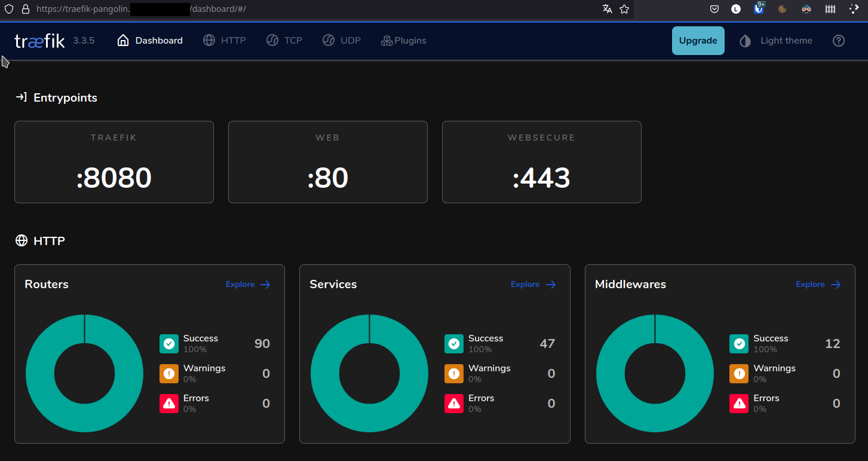
Task: Click the Middlewares success count 12
Action: click(833, 344)
